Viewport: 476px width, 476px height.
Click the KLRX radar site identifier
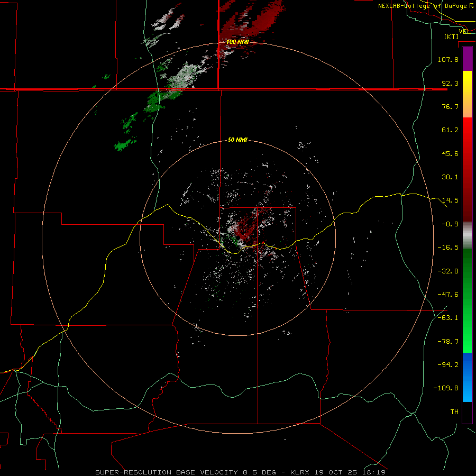300,472
